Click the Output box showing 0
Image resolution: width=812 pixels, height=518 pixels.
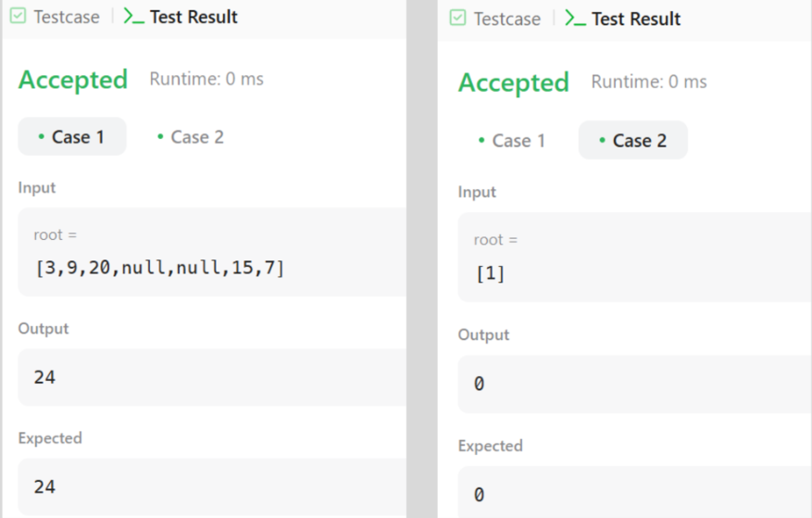[x=634, y=384]
